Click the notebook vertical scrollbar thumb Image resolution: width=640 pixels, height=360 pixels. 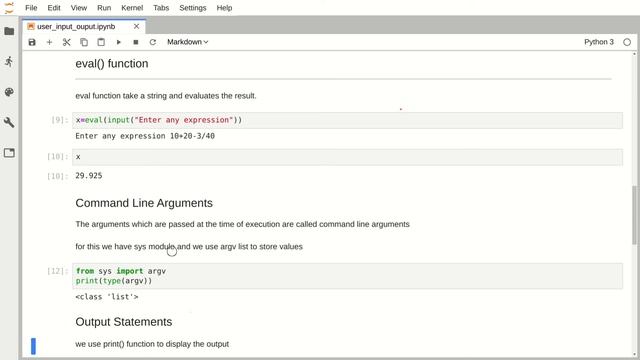tap(634, 215)
